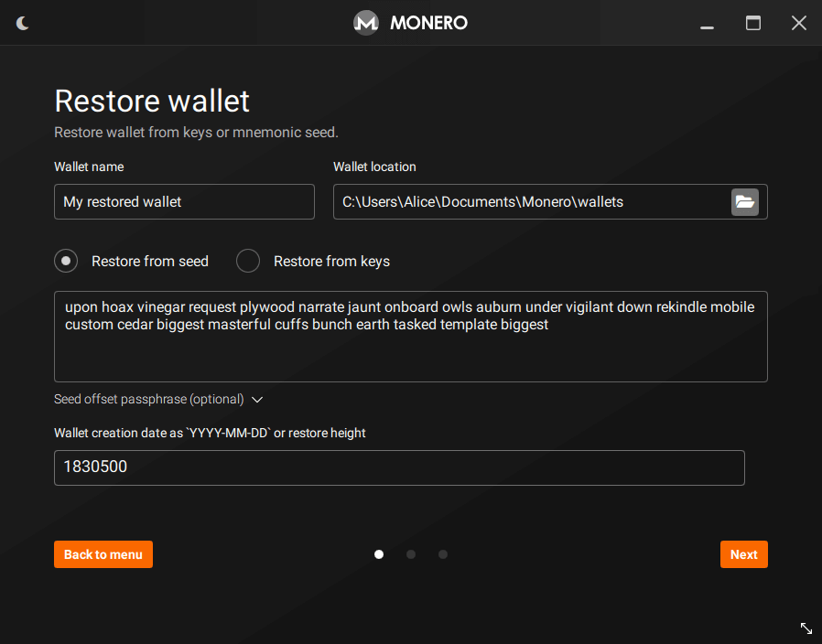This screenshot has width=822, height=644.
Task: Open the folder browser for wallet location
Action: (x=744, y=201)
